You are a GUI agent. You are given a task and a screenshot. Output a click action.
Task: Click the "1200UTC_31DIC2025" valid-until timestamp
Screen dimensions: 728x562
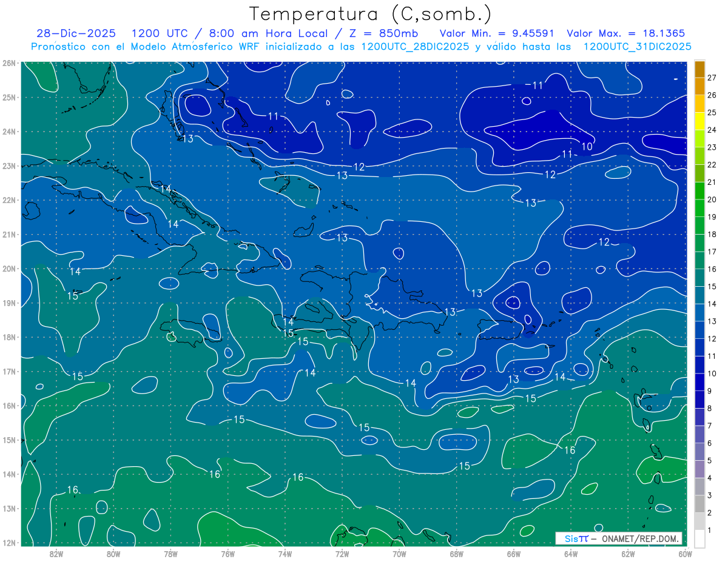point(638,47)
